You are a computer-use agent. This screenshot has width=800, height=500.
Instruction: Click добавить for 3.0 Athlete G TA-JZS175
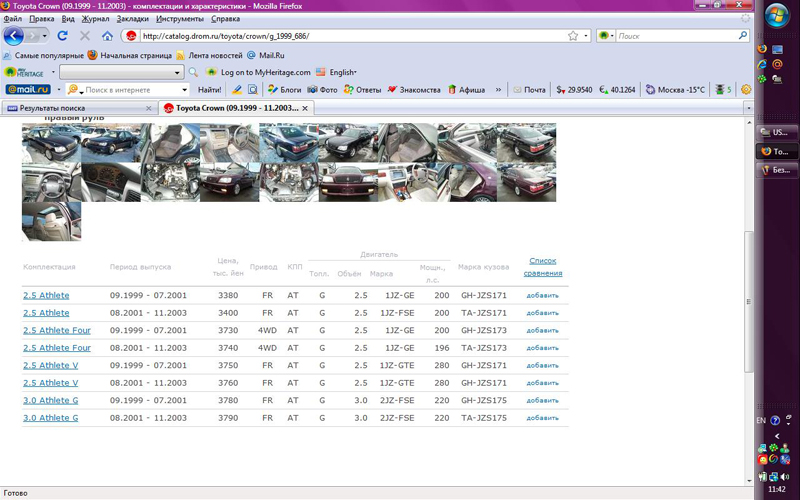pyautogui.click(x=542, y=418)
